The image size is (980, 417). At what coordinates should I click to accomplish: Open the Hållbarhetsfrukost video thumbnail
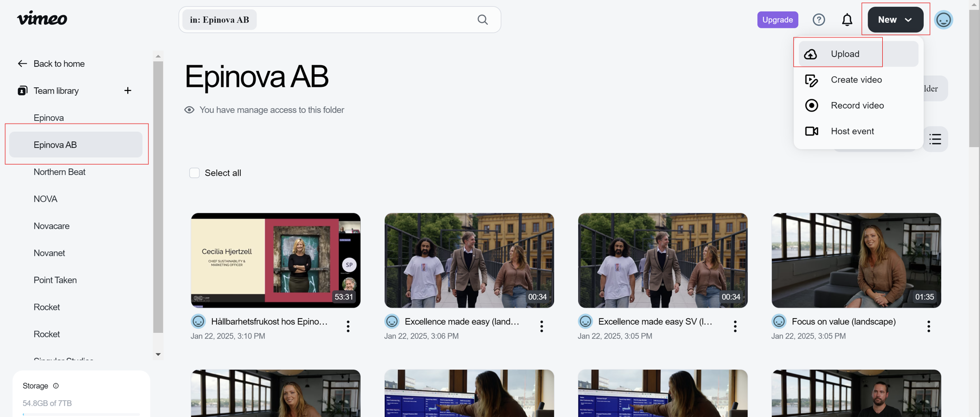point(275,260)
